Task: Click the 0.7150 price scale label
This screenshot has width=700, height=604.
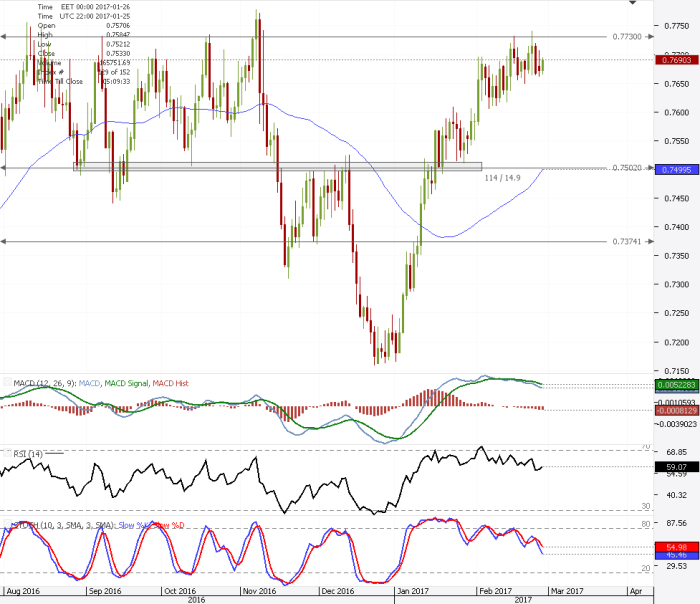Action: [x=677, y=371]
